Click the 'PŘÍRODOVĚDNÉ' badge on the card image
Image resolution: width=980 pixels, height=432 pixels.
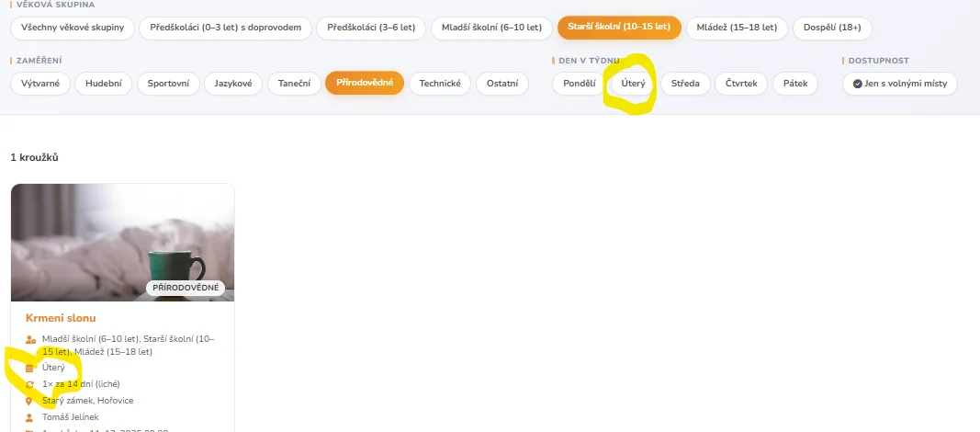tap(186, 288)
